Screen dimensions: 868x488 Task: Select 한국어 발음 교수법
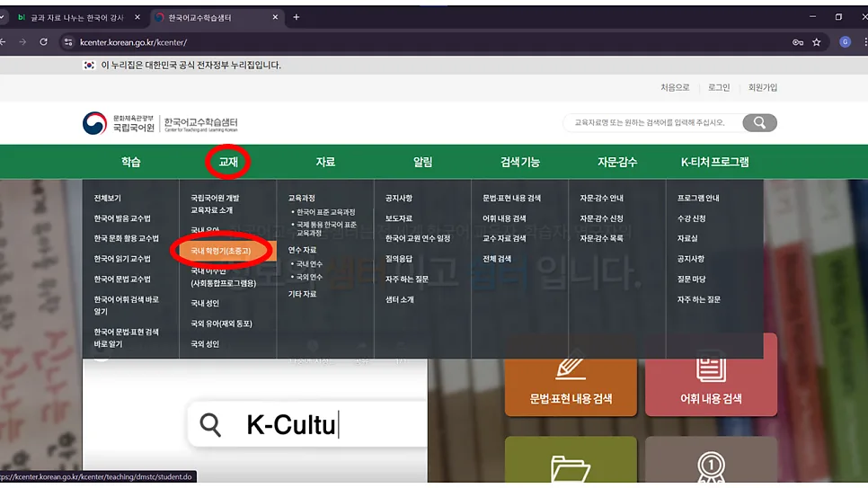(122, 218)
